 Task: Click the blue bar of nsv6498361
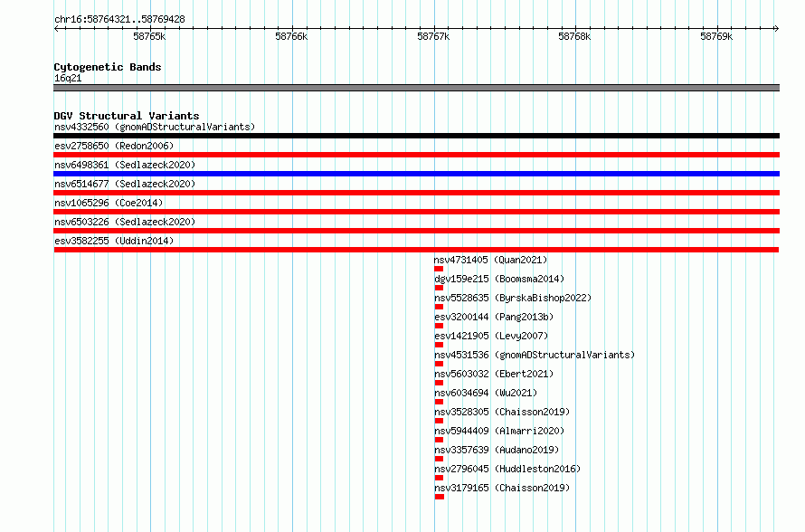coord(416,174)
